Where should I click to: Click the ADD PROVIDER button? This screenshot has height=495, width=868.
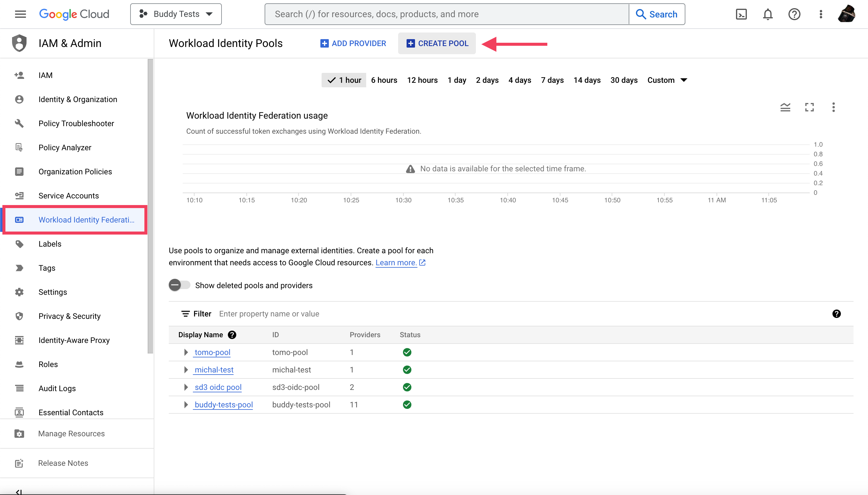click(353, 43)
